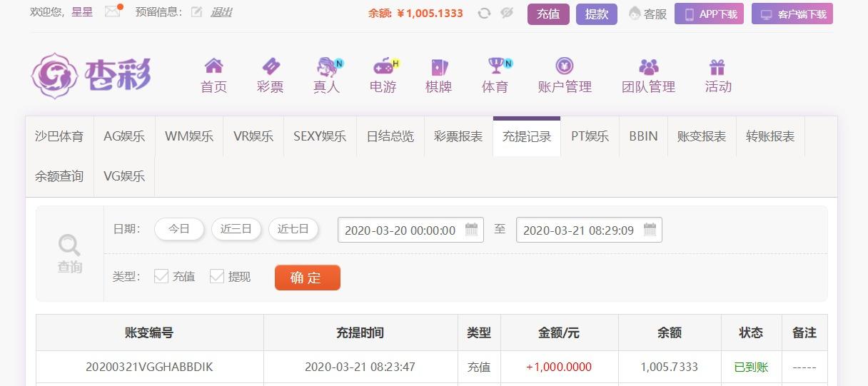Select the 今日 date filter
868x386 pixels.
(x=179, y=229)
